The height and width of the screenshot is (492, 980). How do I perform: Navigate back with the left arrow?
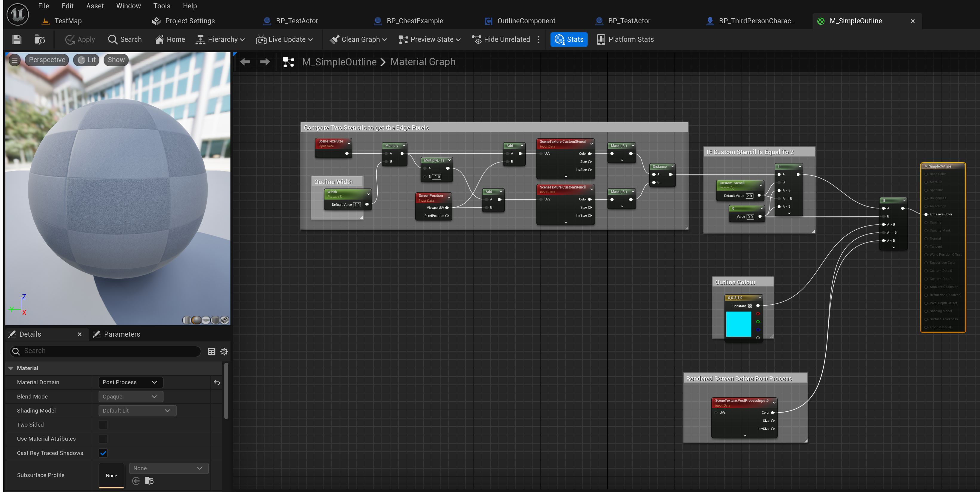pyautogui.click(x=245, y=62)
